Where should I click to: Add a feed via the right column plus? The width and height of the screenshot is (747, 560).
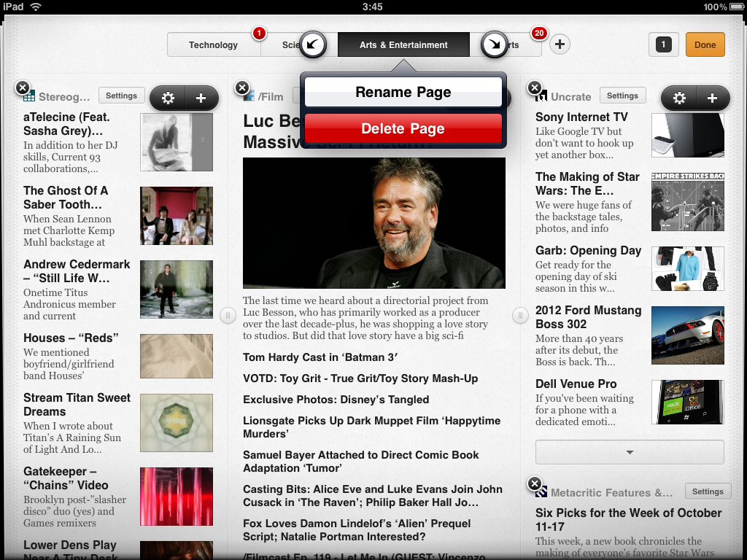tap(712, 98)
